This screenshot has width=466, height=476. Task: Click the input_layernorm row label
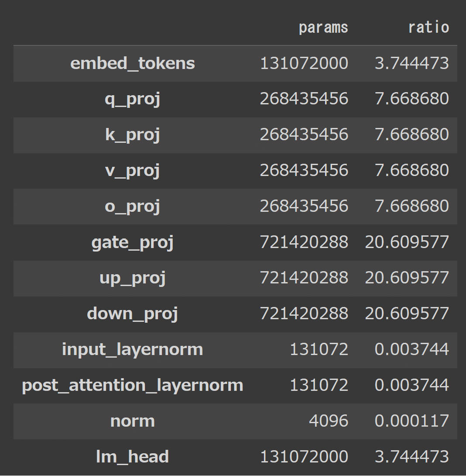point(133,349)
